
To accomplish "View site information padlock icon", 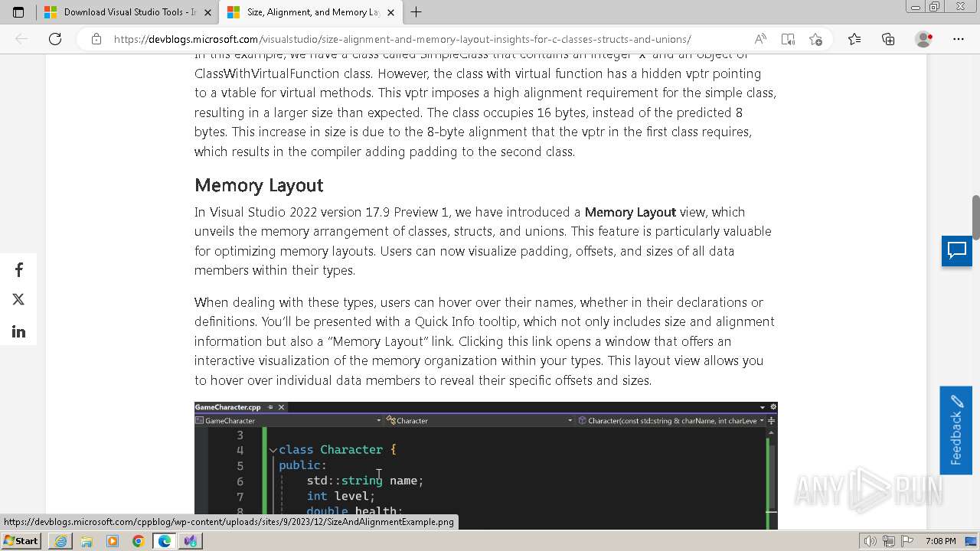I will [96, 39].
